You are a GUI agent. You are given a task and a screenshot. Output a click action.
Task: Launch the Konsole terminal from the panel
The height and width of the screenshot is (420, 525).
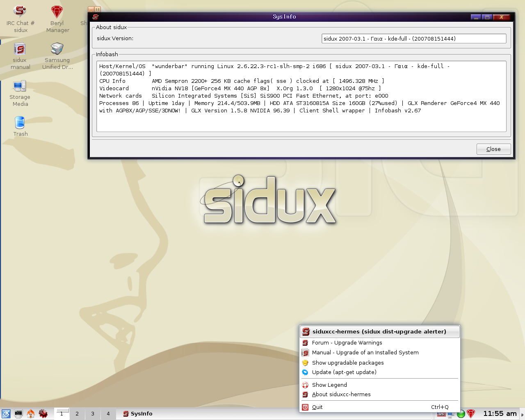[x=18, y=413]
